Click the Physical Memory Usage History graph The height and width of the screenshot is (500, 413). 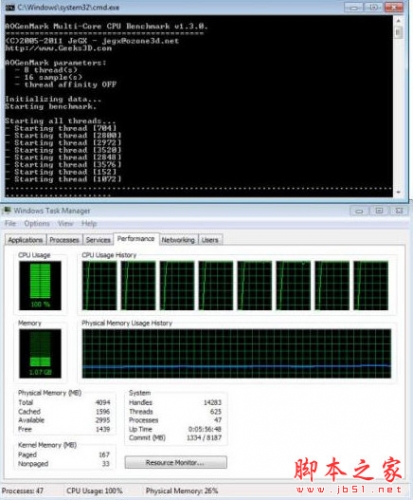click(236, 353)
